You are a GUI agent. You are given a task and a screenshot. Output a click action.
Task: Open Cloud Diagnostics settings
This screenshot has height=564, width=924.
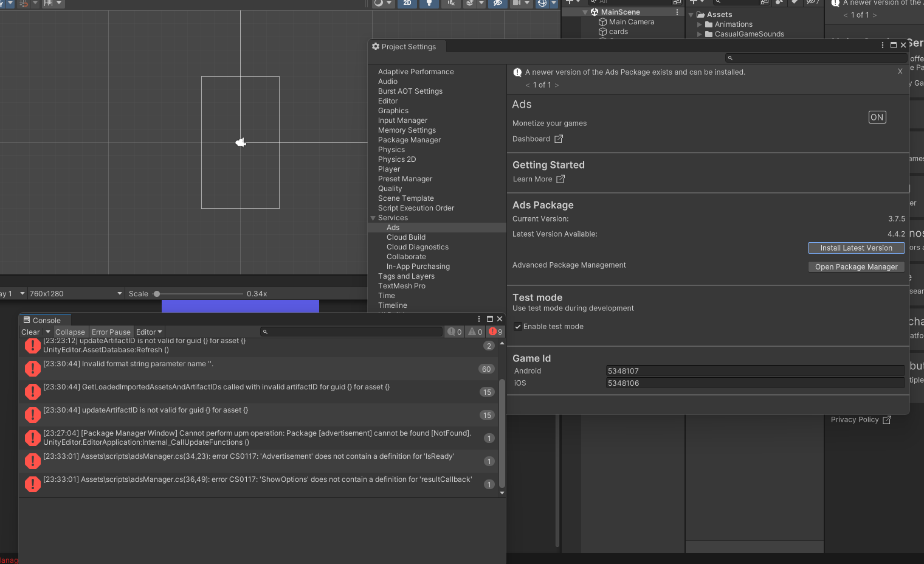pyautogui.click(x=418, y=247)
